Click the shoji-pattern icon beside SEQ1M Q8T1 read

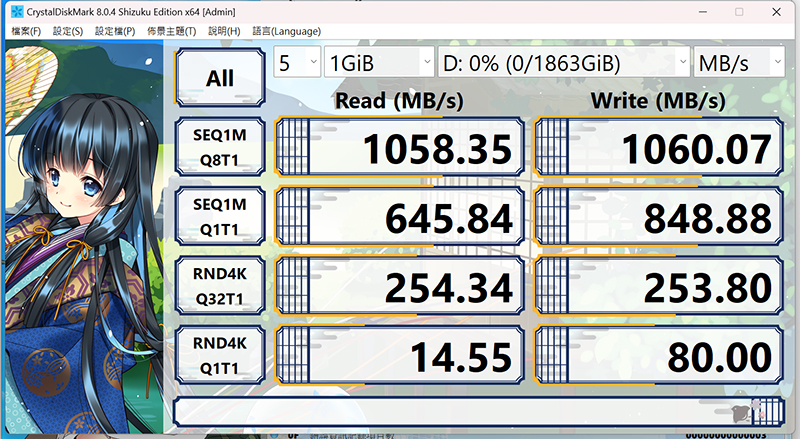coord(294,147)
